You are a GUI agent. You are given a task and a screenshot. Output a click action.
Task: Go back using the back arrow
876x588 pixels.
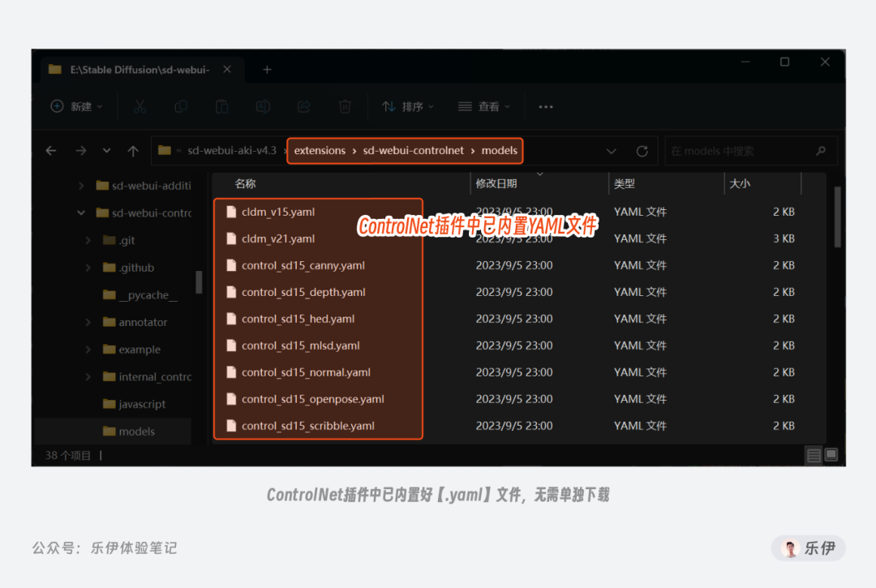click(50, 151)
